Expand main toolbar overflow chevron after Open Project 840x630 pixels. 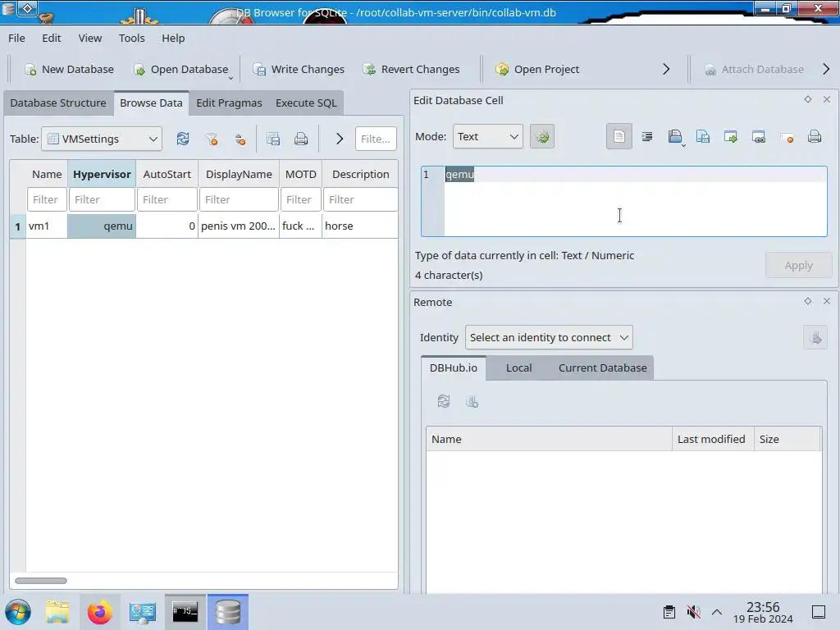[666, 69]
